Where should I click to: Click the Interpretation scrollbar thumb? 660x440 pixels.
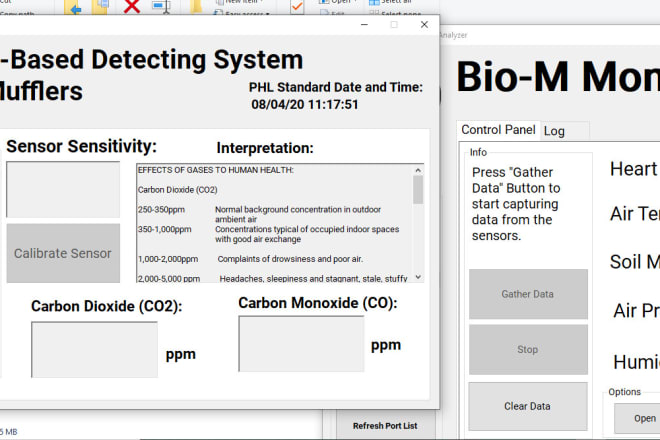pos(418,190)
